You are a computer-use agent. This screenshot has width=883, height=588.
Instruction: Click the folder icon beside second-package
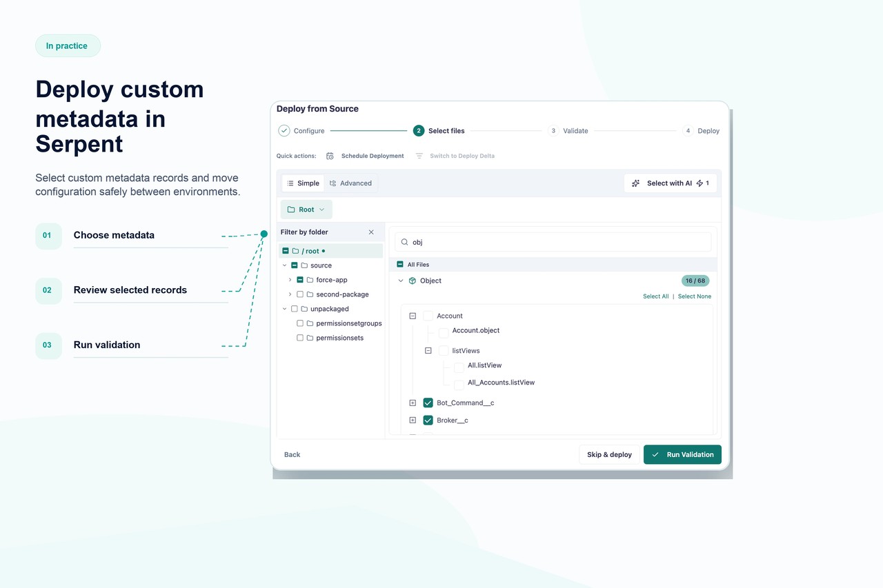[310, 294]
